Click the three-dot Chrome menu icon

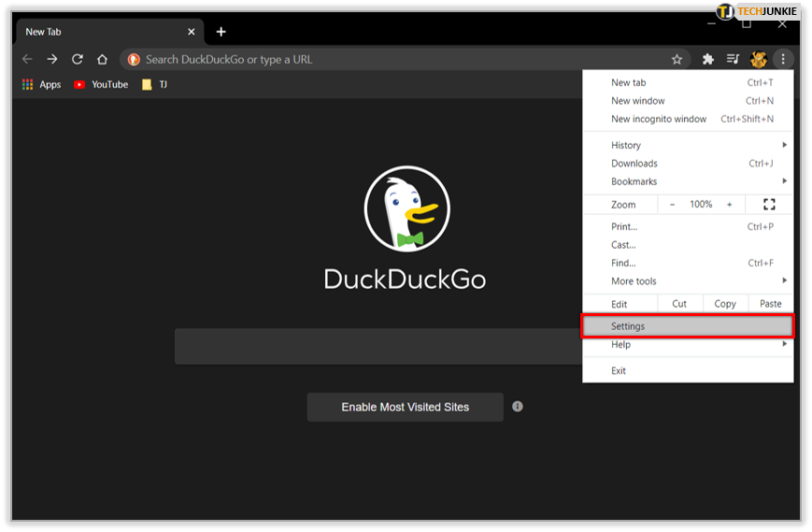coord(783,60)
